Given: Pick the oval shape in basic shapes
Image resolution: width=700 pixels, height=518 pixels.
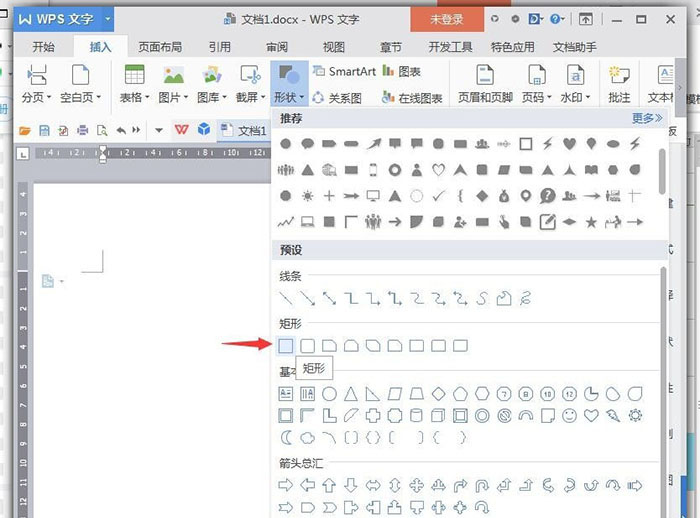Looking at the screenshot, I should (329, 394).
